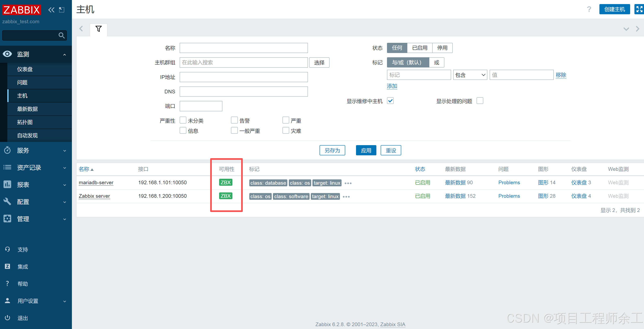Collapse sidebar with double-chevron icon
Screen dimensions: 644x329
[x=51, y=10]
